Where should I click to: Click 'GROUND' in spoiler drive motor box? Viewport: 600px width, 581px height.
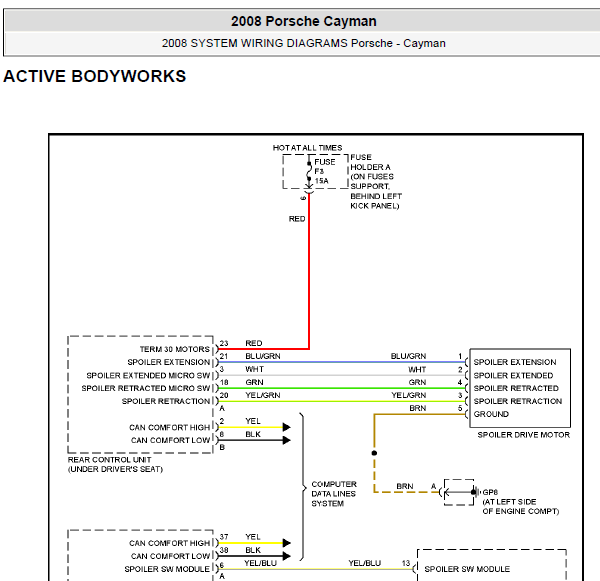[491, 414]
